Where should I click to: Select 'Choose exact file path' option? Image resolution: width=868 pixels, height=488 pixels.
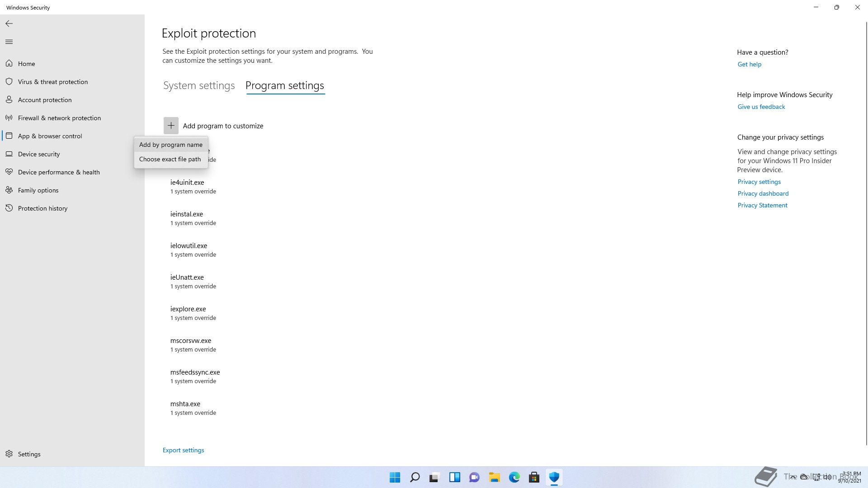(170, 159)
